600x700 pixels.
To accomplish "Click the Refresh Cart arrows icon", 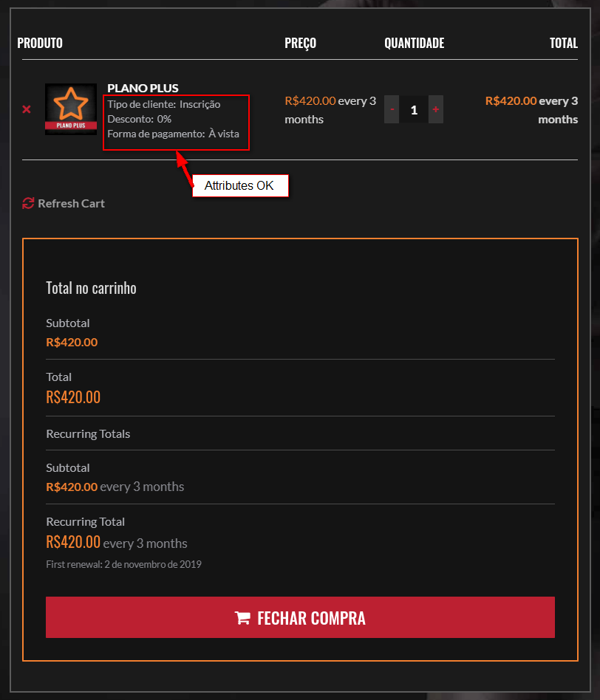I will 28,203.
